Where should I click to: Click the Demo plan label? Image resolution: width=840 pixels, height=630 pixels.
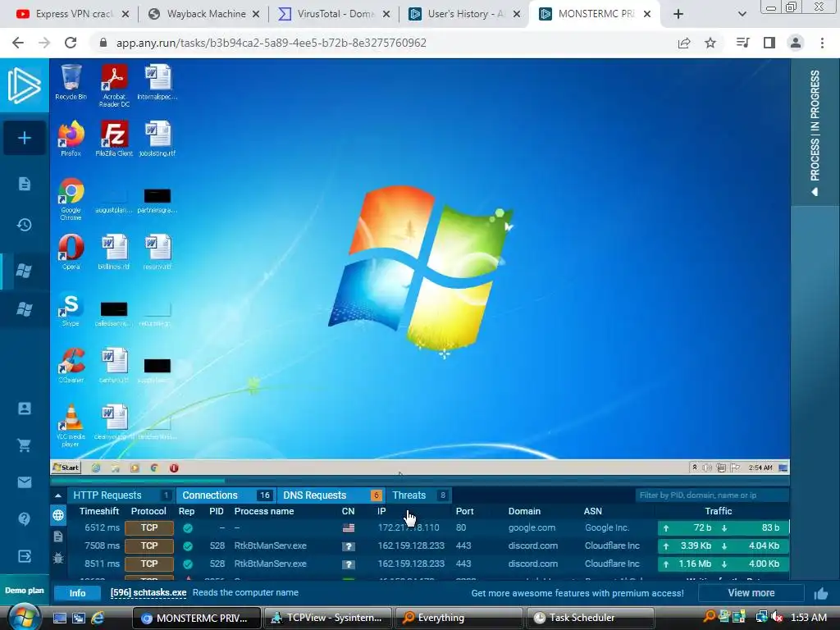24,591
